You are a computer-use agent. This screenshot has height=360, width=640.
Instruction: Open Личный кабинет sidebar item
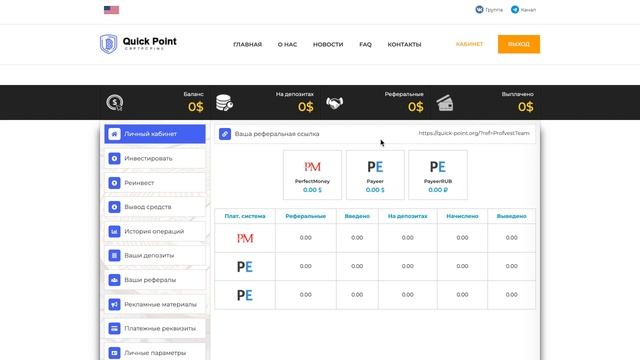click(x=155, y=134)
